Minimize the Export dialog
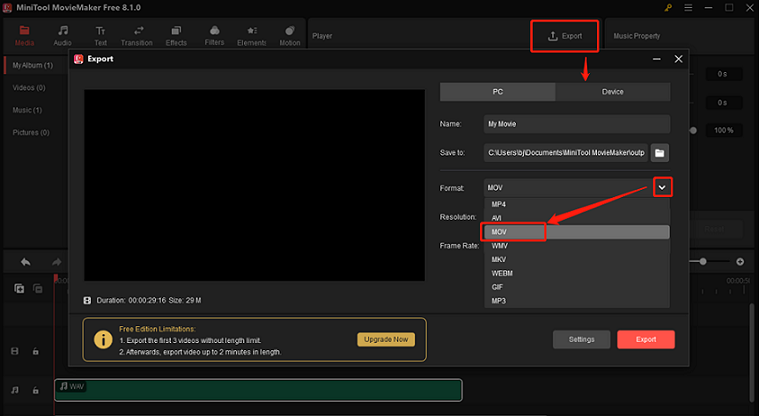The width and height of the screenshot is (759, 416). tap(656, 59)
